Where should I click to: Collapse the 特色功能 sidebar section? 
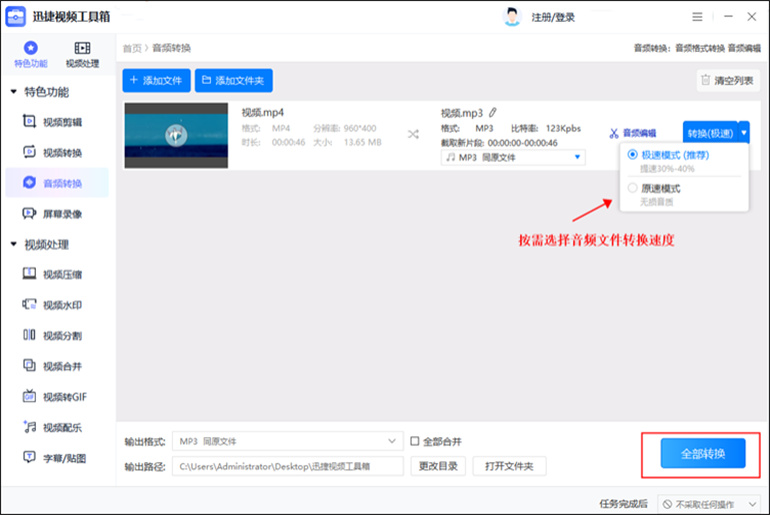click(x=14, y=92)
